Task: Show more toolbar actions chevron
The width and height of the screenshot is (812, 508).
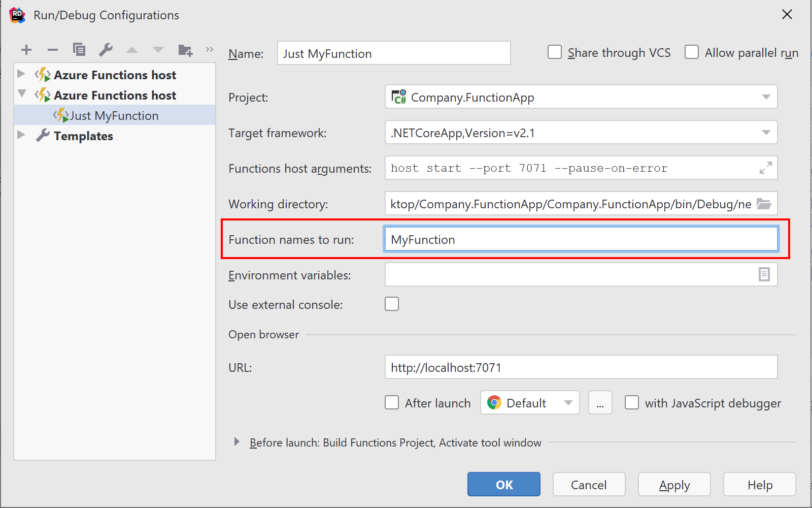Action: click(x=210, y=49)
